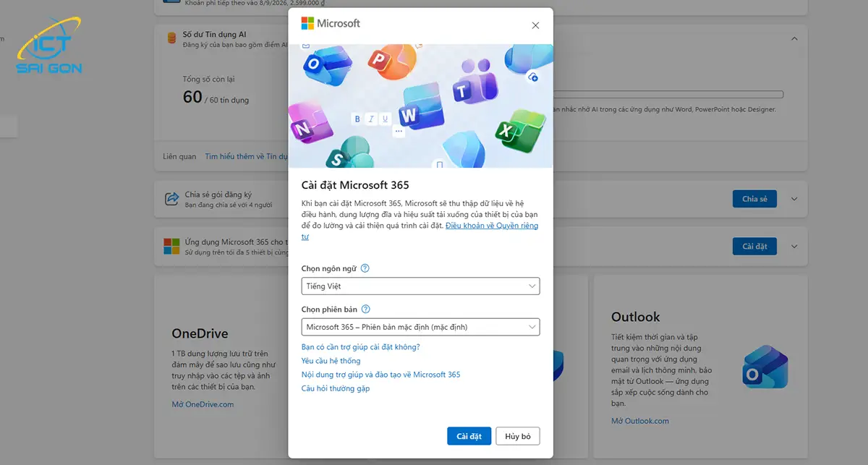868x465 pixels.
Task: Open Điều khoản về Quyền riêng tư link
Action: click(x=491, y=226)
